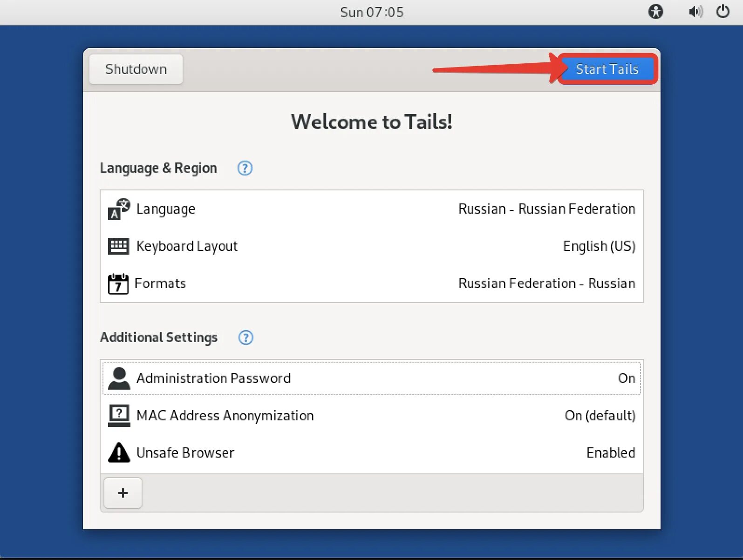The image size is (743, 560).
Task: Open Language & Region help icon
Action: pos(245,168)
